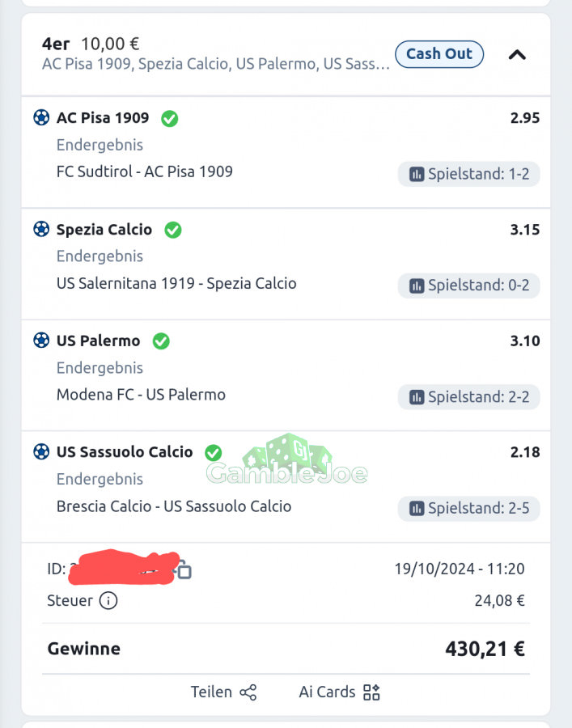Copy the bet ID with the copy icon
The width and height of the screenshot is (572, 728).
(184, 570)
